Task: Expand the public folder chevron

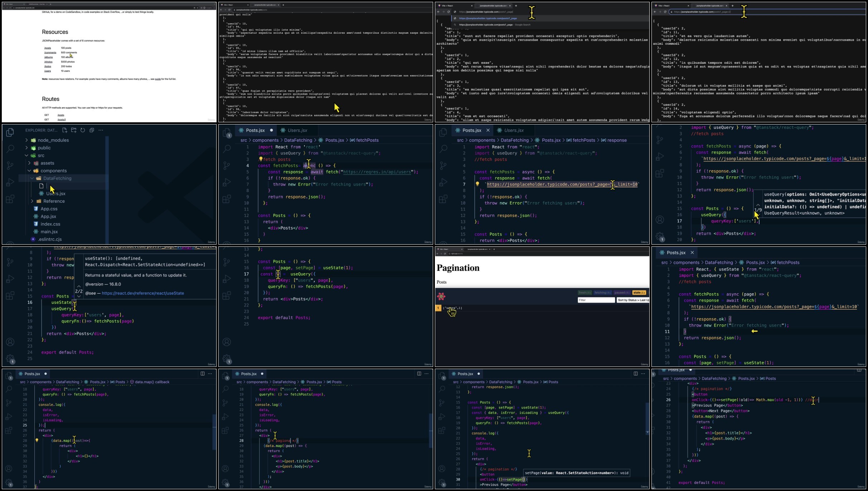Action: (26, 148)
